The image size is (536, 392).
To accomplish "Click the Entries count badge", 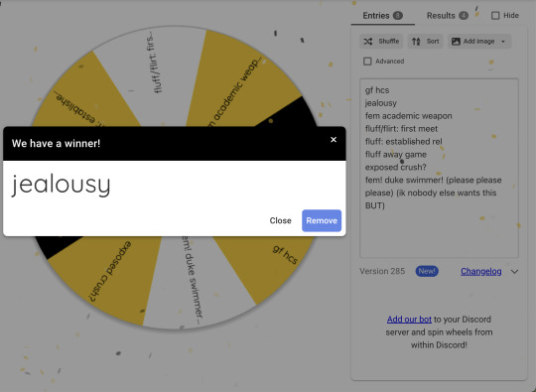I will (398, 16).
